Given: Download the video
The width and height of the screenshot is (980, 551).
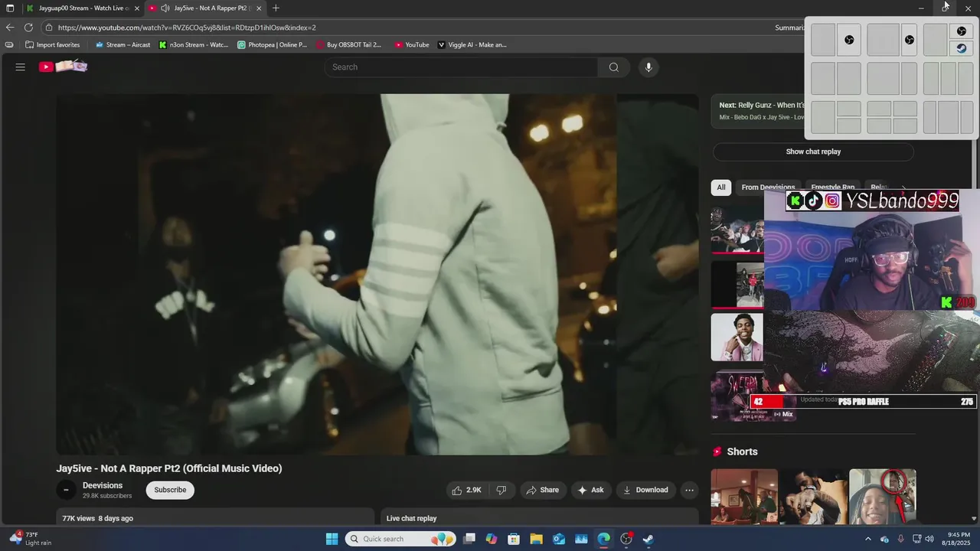Looking at the screenshot, I should [645, 490].
